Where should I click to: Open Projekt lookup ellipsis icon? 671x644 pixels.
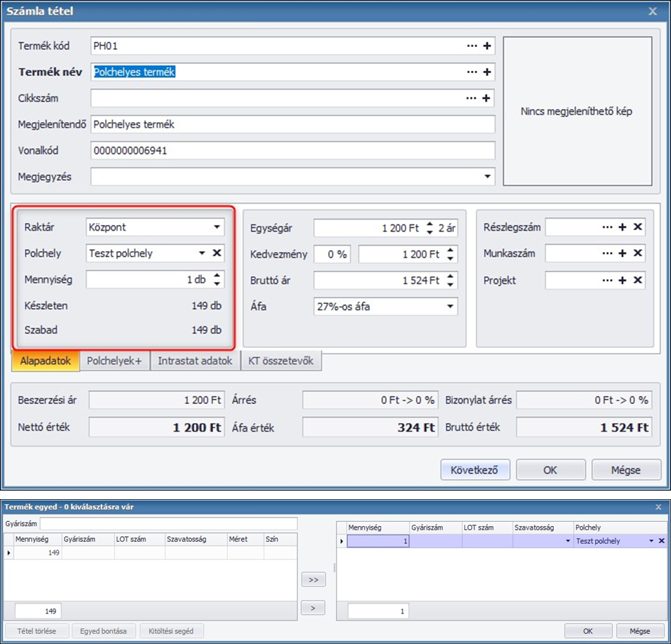point(607,280)
